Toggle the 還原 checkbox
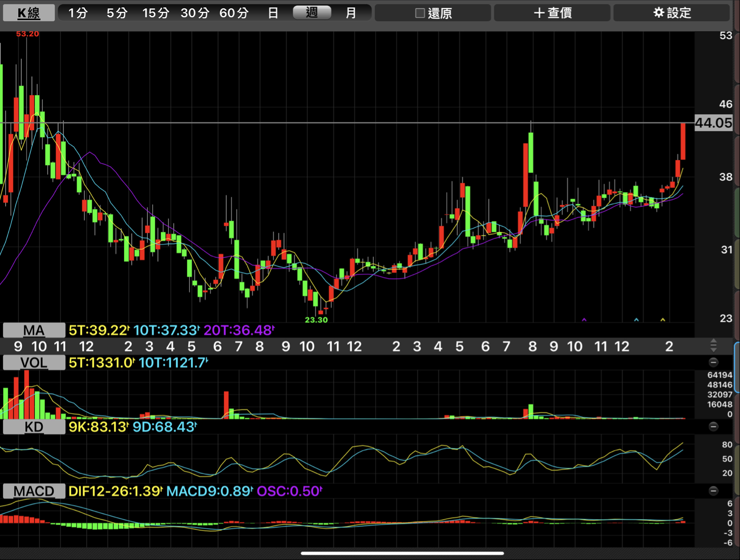 [x=420, y=13]
